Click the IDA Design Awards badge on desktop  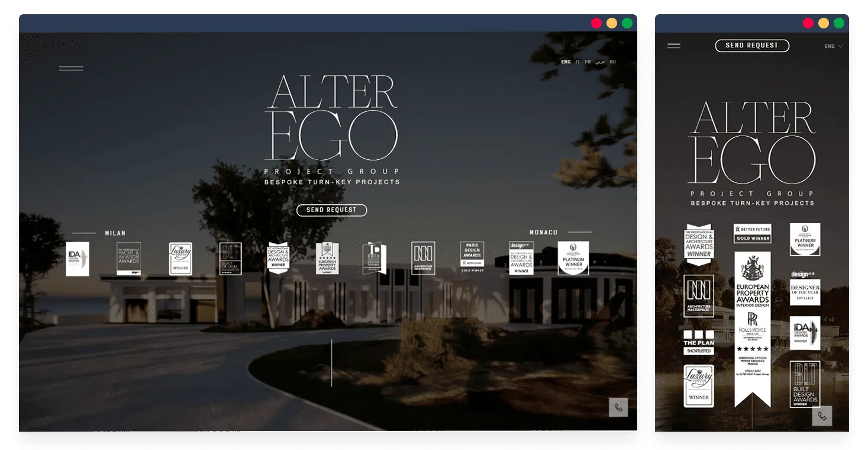coord(78,259)
